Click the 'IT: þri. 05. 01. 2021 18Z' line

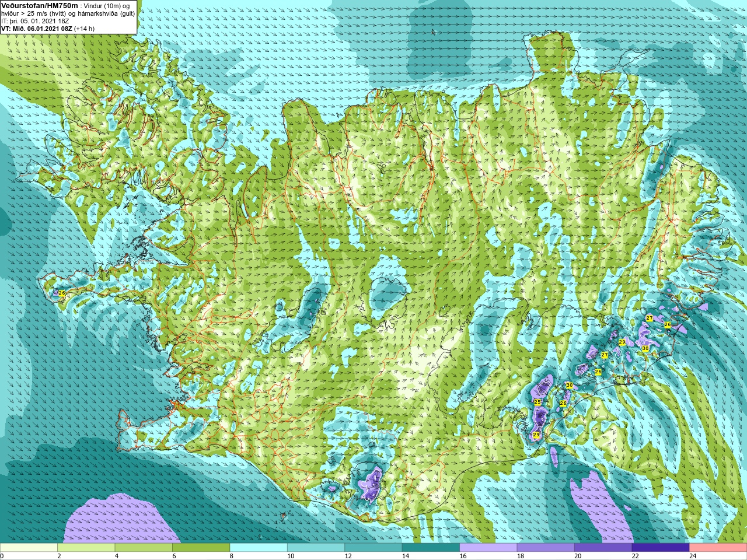[x=35, y=21]
